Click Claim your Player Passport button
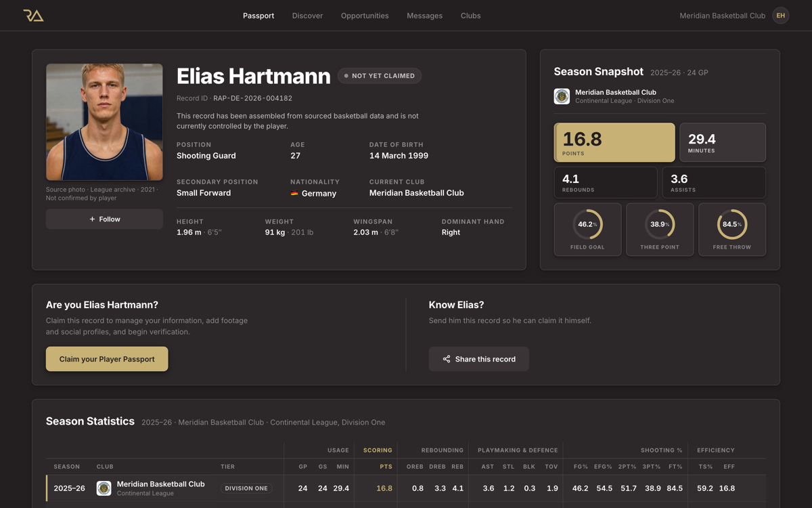The width and height of the screenshot is (812, 508). [107, 359]
